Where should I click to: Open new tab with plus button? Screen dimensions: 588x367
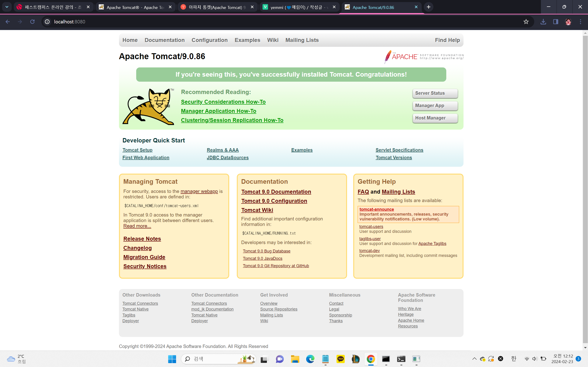coord(429,7)
